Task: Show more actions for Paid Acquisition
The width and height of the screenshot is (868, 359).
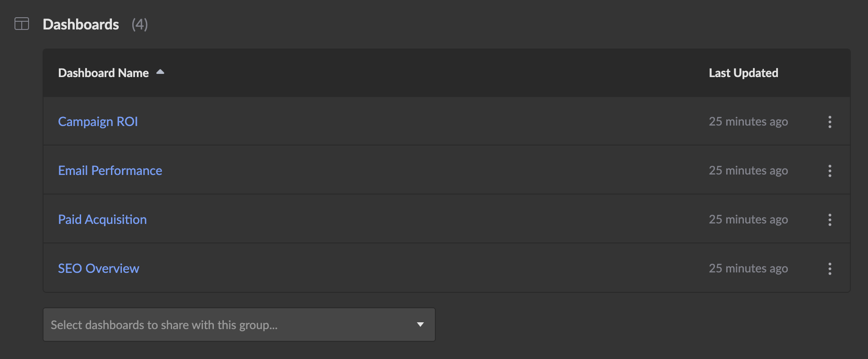Action: (x=829, y=220)
